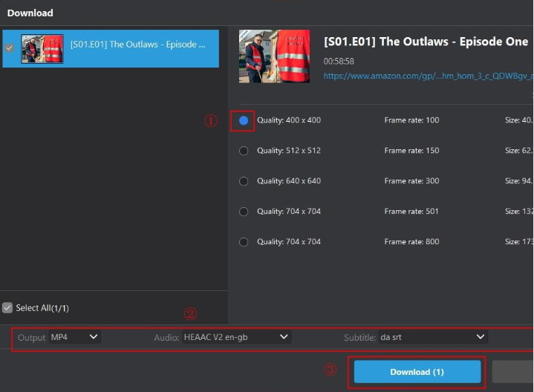This screenshot has width=534, height=392.
Task: Click the gray button beside Download (1)
Action: coord(513,372)
